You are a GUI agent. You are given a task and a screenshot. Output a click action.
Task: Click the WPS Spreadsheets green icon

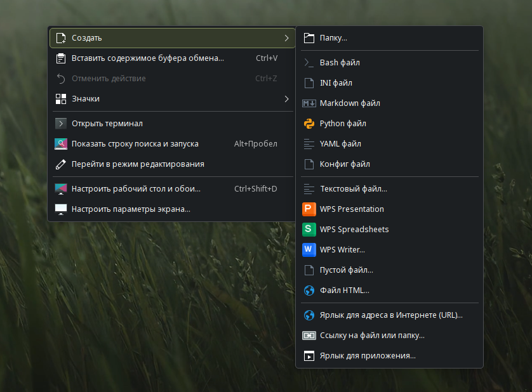click(309, 230)
